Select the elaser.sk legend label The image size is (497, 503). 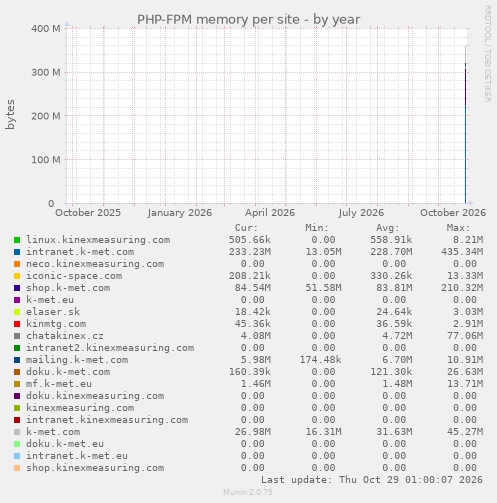pos(53,312)
